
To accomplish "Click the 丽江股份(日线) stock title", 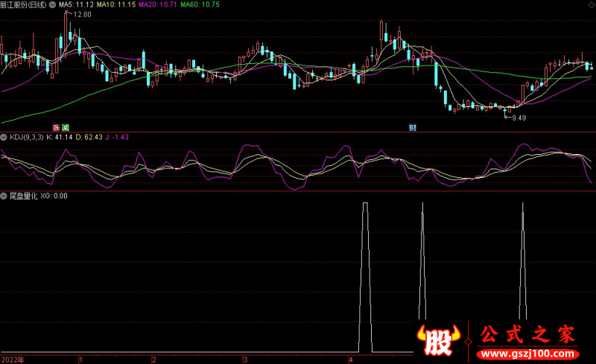I will point(24,4).
